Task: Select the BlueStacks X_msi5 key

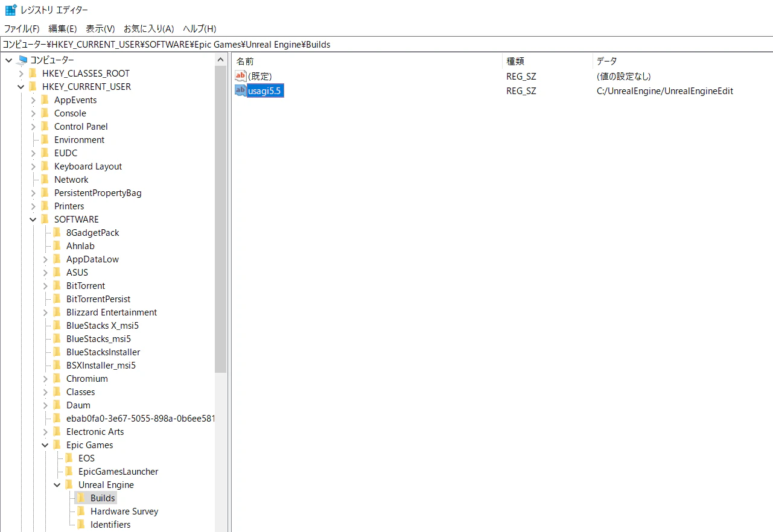Action: click(103, 325)
